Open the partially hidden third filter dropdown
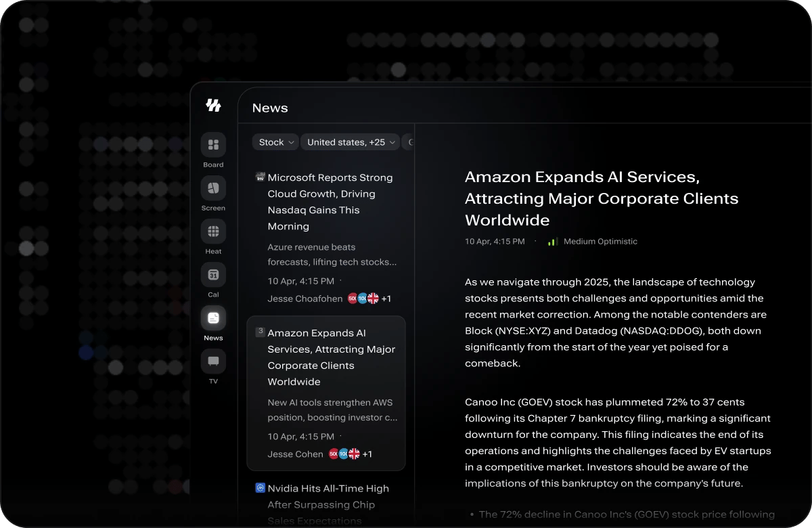The width and height of the screenshot is (812, 528). 408,142
